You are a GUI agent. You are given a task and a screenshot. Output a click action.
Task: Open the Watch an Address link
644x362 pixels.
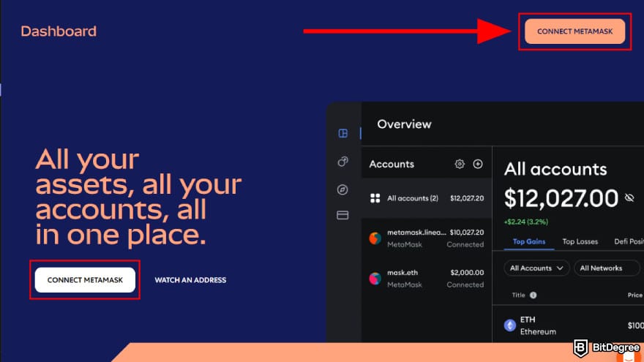tap(190, 280)
